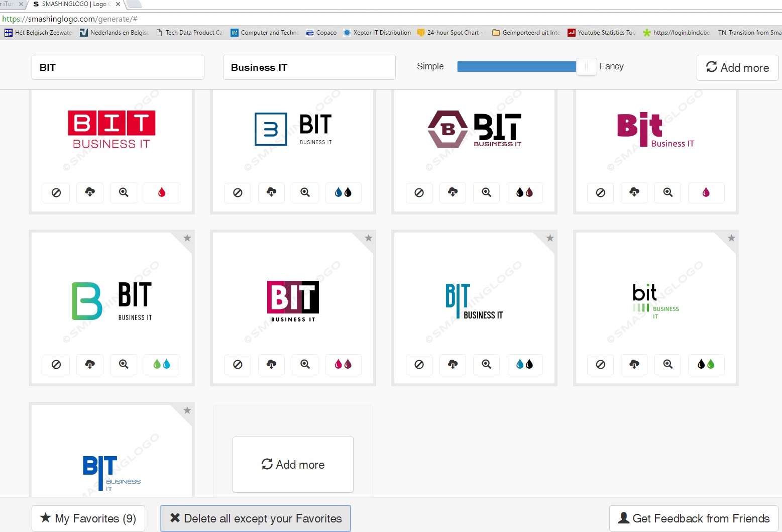This screenshot has height=532, width=782.
Task: Toggle favorite star on the green gradient B logo
Action: point(187,238)
